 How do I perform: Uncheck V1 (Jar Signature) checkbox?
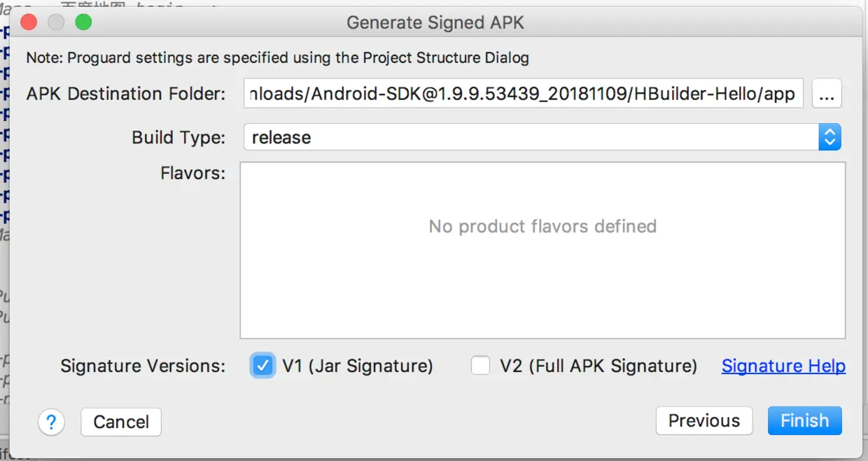(262, 365)
